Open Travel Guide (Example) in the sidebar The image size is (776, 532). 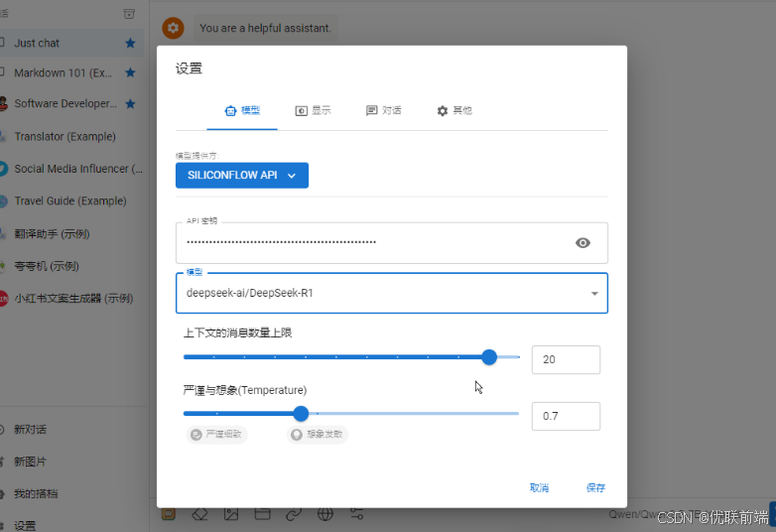[x=70, y=200]
